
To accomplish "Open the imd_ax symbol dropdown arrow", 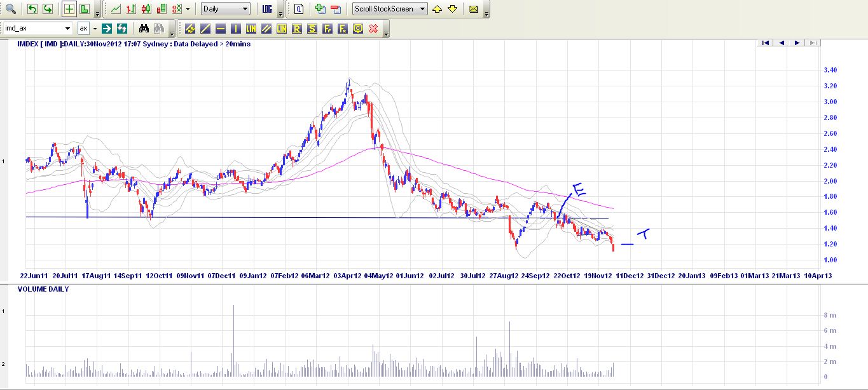I will 67,29.
